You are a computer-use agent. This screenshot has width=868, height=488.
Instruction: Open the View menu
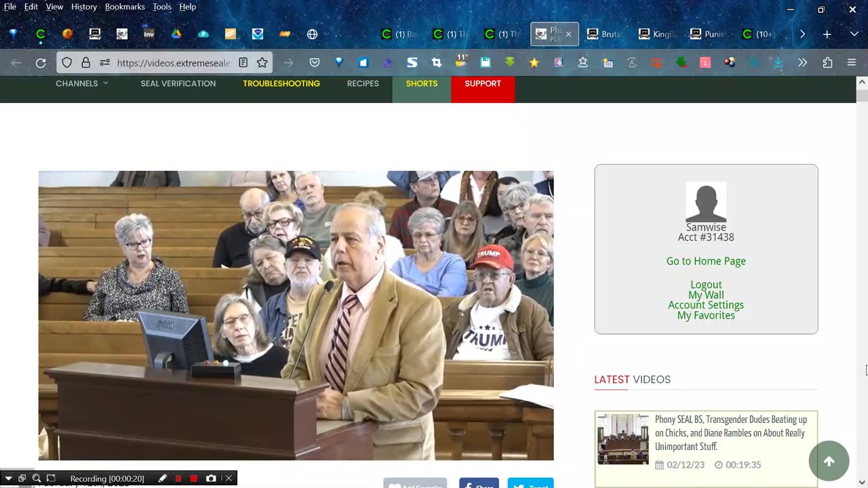(x=55, y=7)
